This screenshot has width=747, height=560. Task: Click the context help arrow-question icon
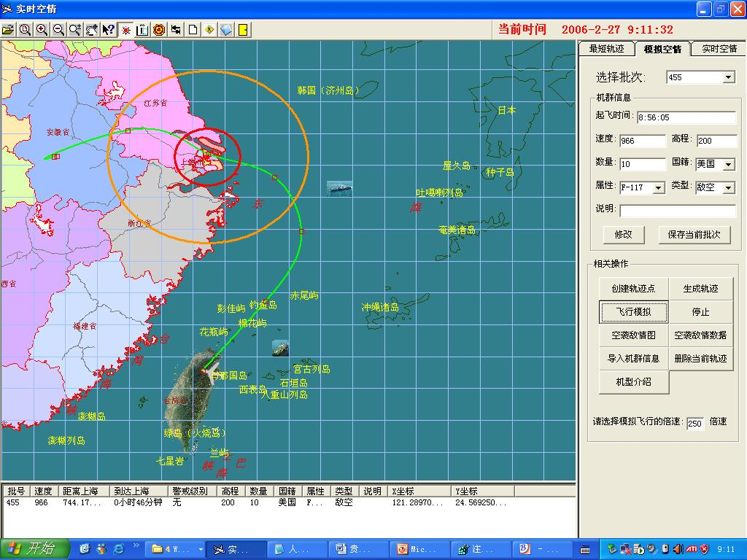point(109,31)
